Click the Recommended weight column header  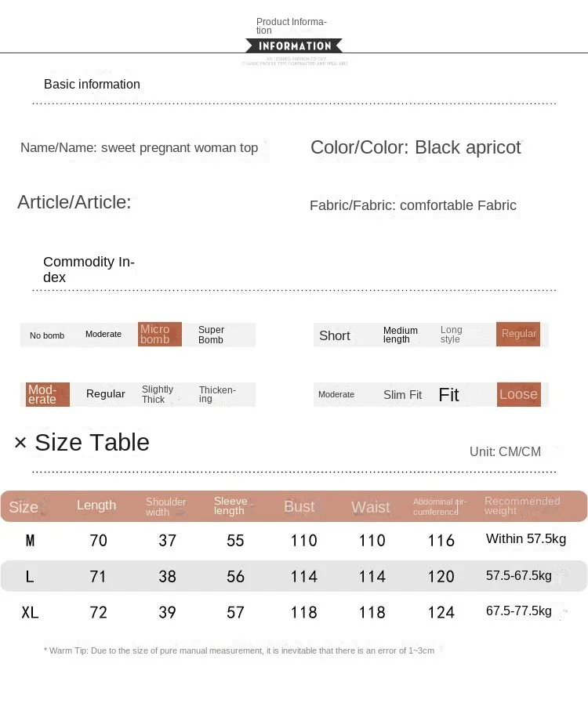click(x=522, y=505)
